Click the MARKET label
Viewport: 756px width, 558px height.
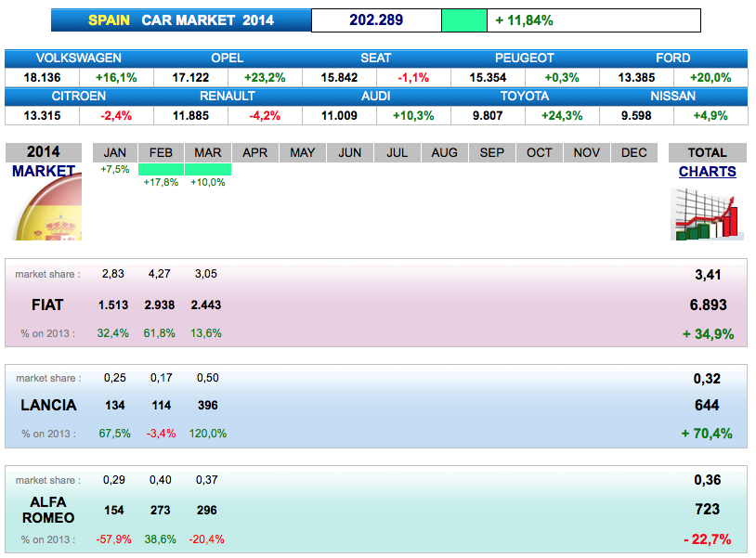44,171
